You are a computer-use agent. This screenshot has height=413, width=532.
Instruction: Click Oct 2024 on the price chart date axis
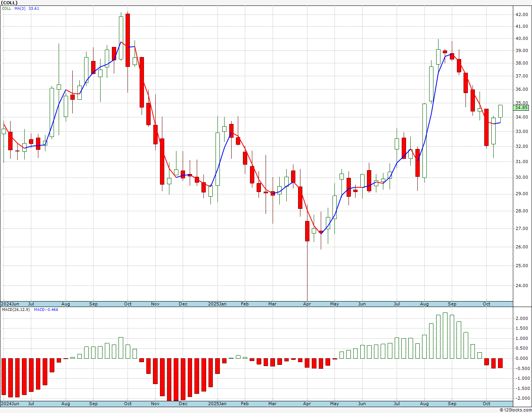128,304
